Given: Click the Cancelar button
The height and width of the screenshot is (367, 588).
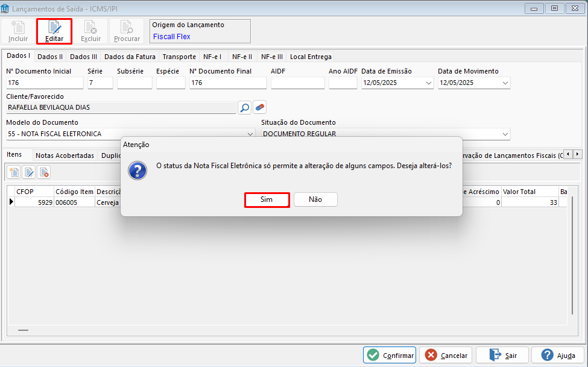Looking at the screenshot, I should [x=446, y=355].
